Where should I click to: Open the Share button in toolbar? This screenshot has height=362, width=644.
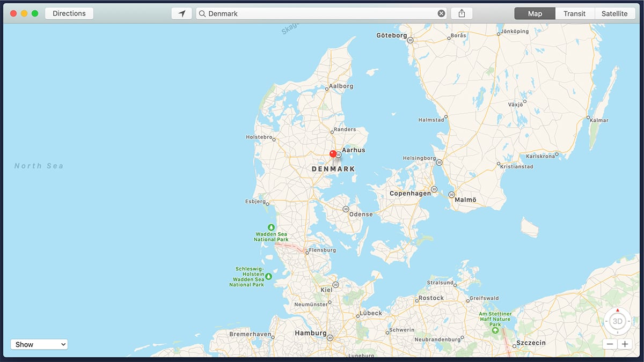pos(462,13)
